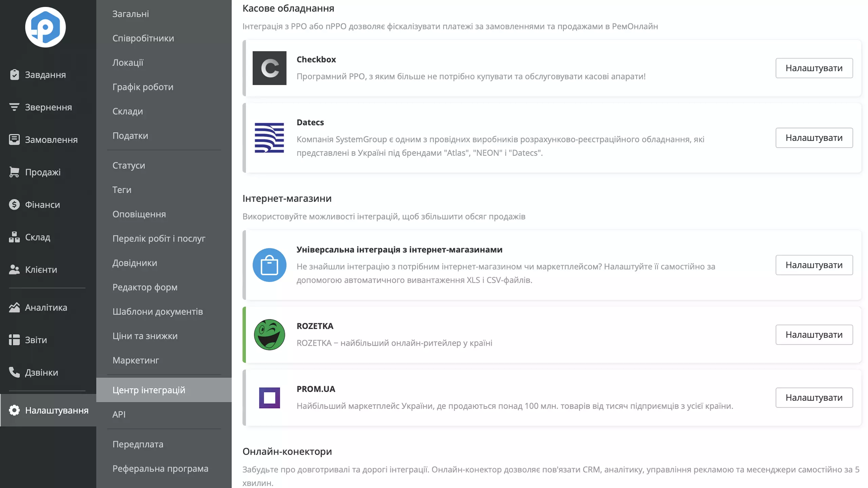Configure the ROZETKA integration

click(x=814, y=335)
